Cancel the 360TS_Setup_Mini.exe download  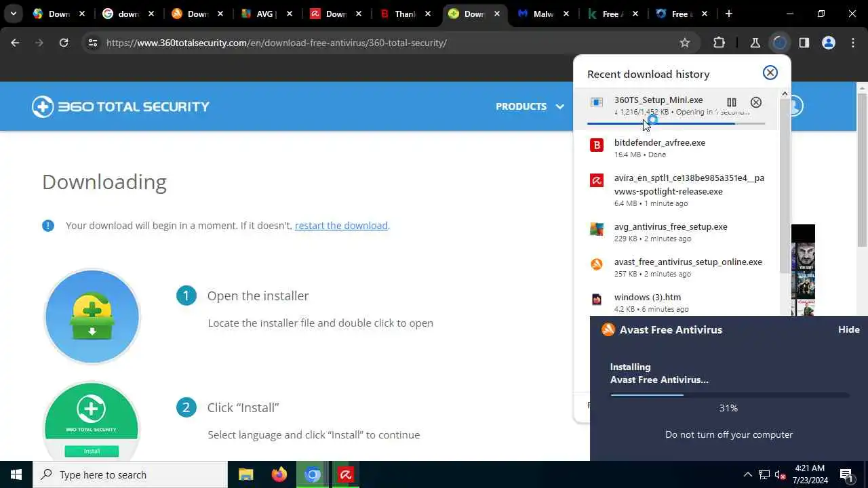point(756,102)
